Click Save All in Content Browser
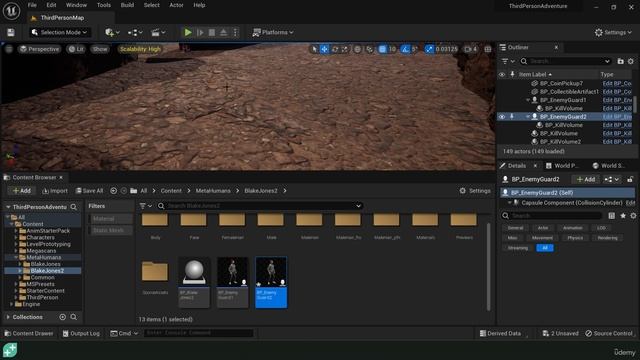Viewport: 640px width, 360px height. click(89, 191)
